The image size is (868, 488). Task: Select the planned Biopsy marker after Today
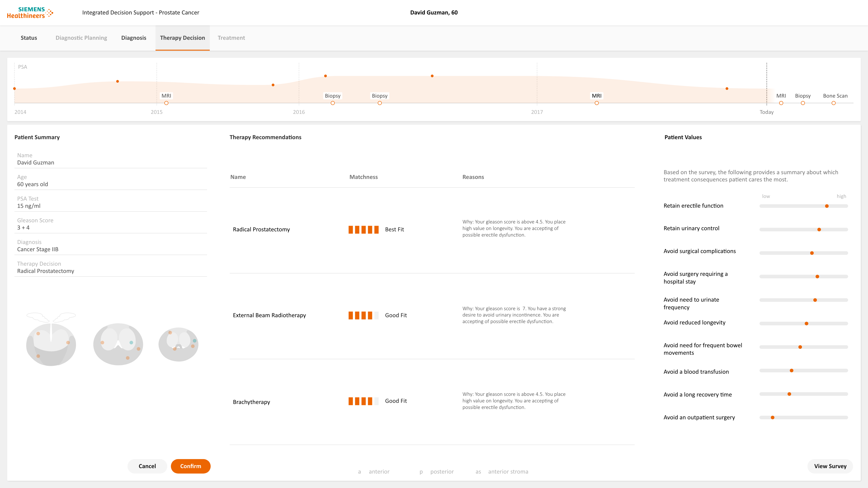point(803,103)
